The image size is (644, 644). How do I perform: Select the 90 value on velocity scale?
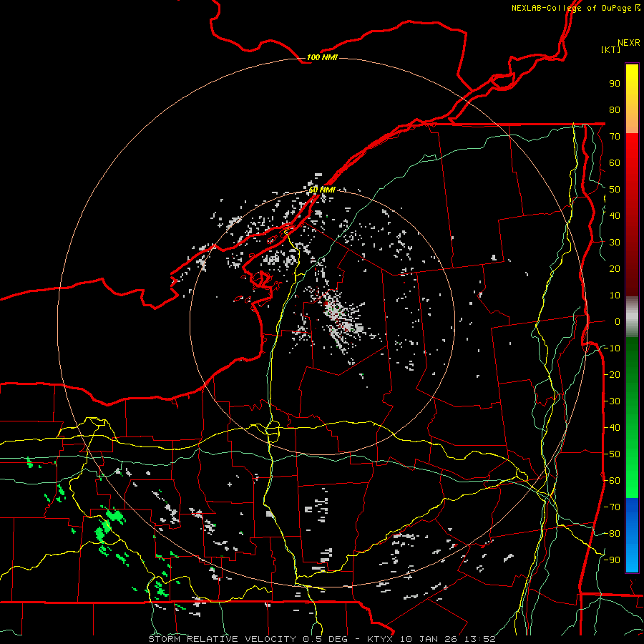pyautogui.click(x=615, y=84)
